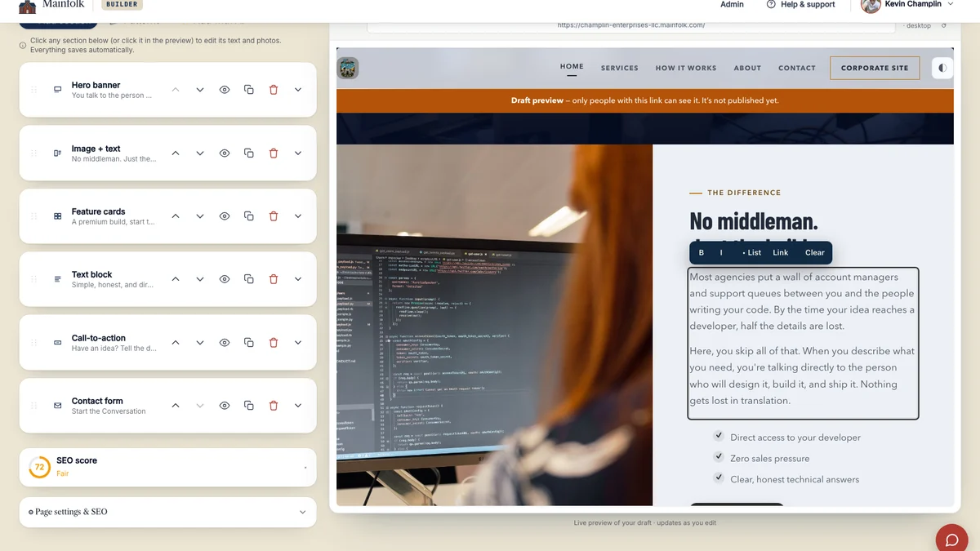Image resolution: width=980 pixels, height=551 pixels.
Task: Duplicate the Call-to-action section
Action: 249,343
